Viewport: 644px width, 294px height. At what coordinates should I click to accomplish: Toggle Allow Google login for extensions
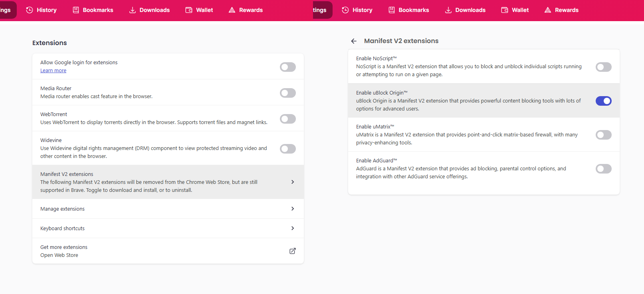288,67
